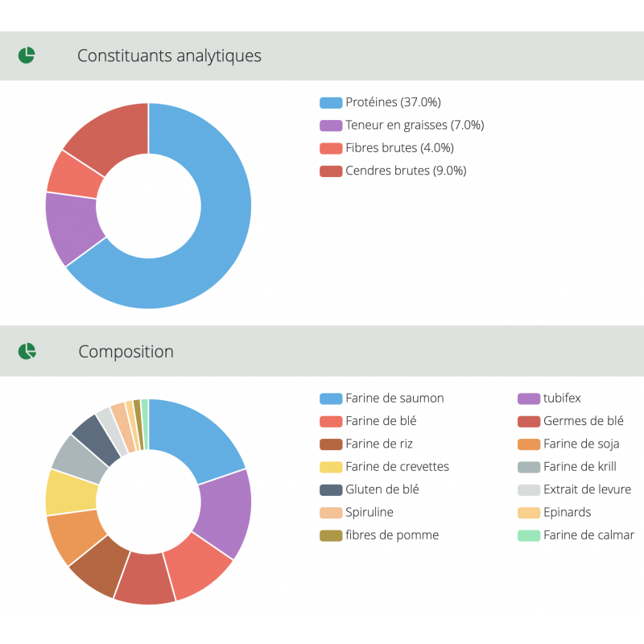This screenshot has height=644, width=644.
Task: Click the Farine de calmar legend swatch
Action: pyautogui.click(x=529, y=535)
